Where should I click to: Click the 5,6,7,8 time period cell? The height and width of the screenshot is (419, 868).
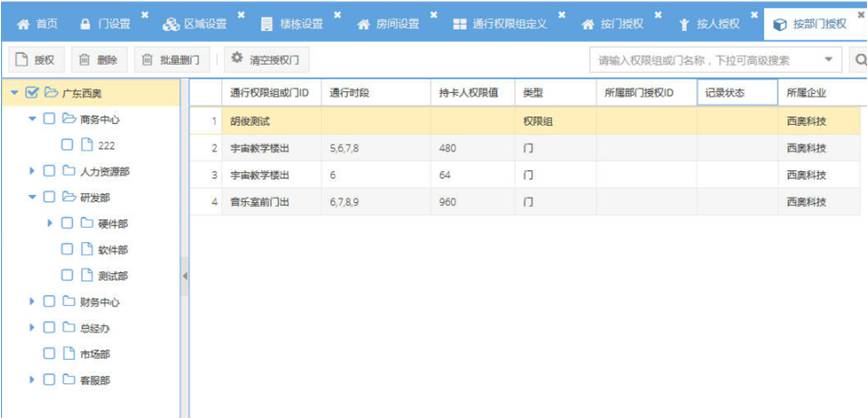click(376, 148)
